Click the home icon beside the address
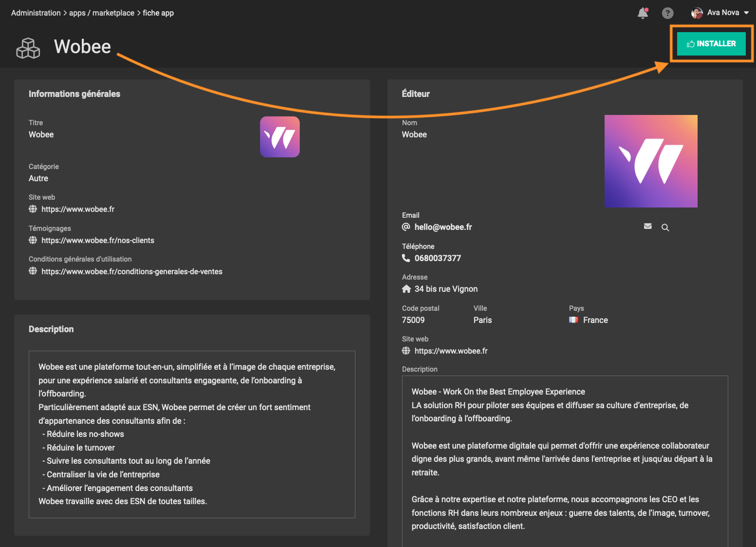Screen dimensions: 756x547 pyautogui.click(x=406, y=289)
